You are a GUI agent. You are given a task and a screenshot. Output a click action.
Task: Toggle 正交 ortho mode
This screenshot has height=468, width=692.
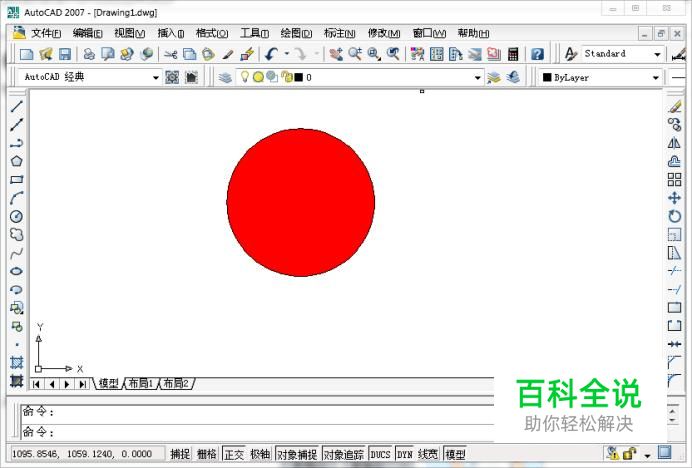pyautogui.click(x=234, y=454)
